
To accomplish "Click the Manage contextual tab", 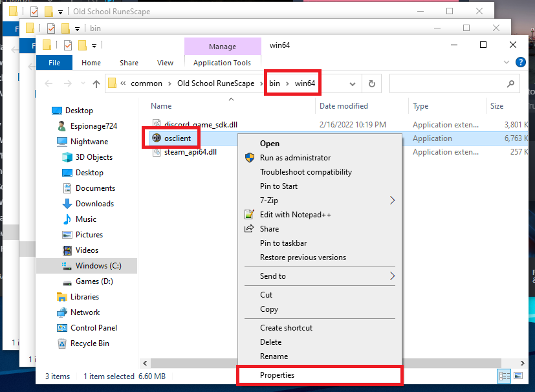I will (x=223, y=47).
